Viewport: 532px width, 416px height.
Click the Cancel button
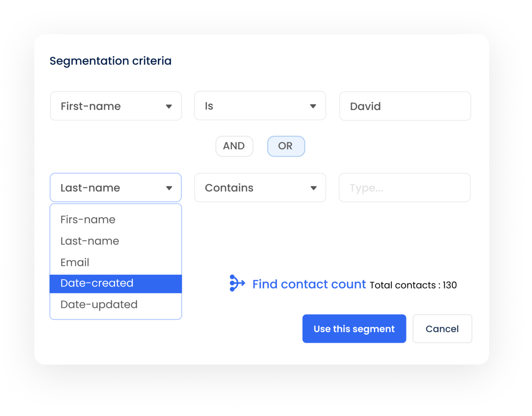tap(442, 329)
